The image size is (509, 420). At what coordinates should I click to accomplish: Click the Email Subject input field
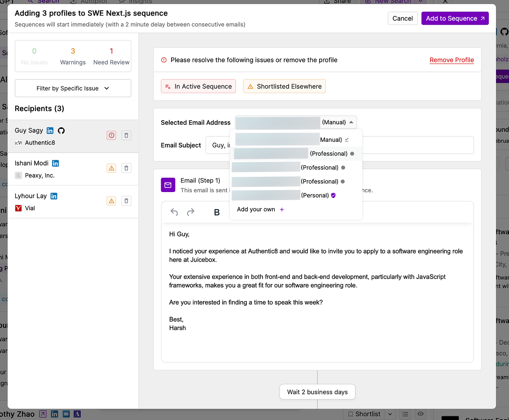click(x=339, y=145)
